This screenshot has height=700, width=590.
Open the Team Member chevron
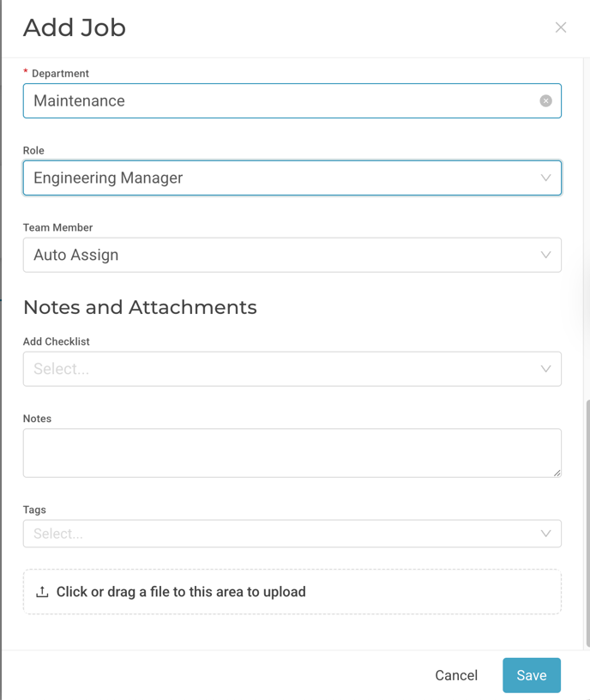click(545, 255)
